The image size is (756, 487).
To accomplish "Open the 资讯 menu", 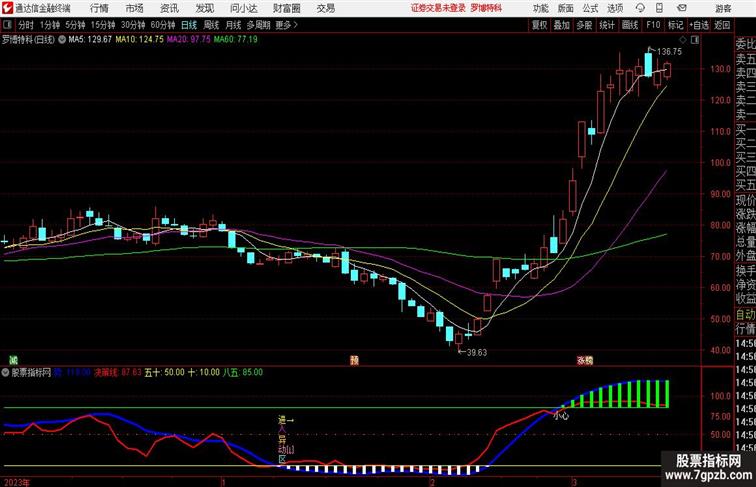I will (169, 8).
